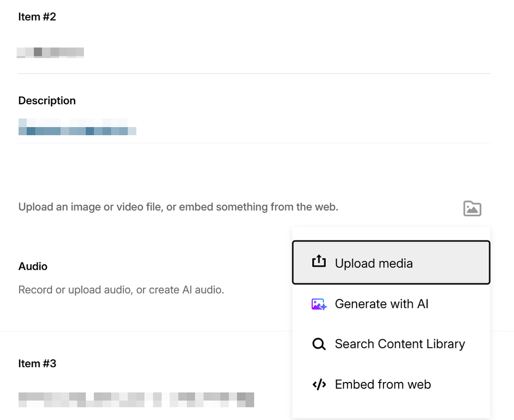Click the embed code brackets icon

tap(319, 385)
